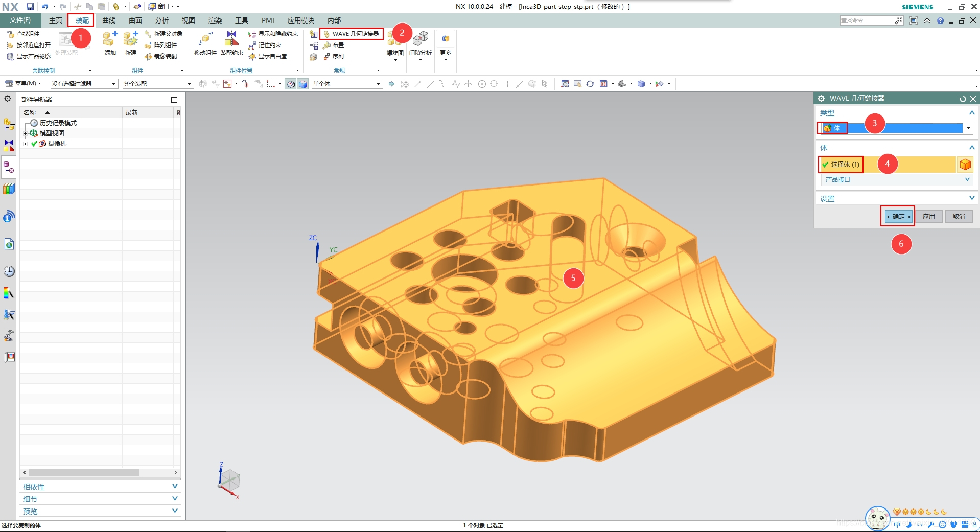Viewport: 980px width, 532px height.
Task: Open the WAVE 几何链接器 tool
Action: pos(352,34)
